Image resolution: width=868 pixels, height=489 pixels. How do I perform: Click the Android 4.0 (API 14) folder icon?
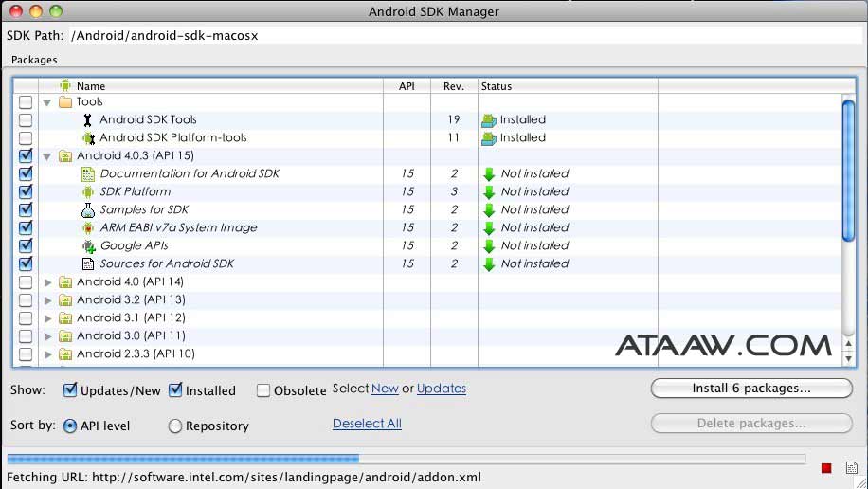[x=65, y=281]
